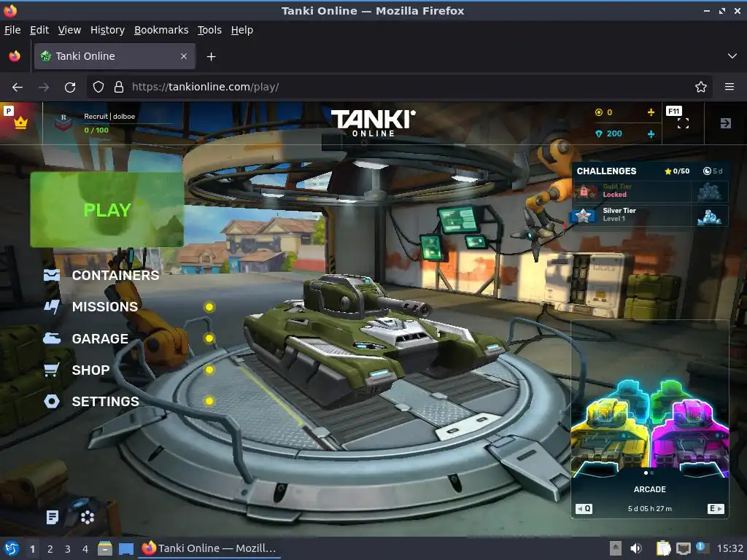Add crystals with blue plus
Screen dimensions: 747x560
point(651,134)
